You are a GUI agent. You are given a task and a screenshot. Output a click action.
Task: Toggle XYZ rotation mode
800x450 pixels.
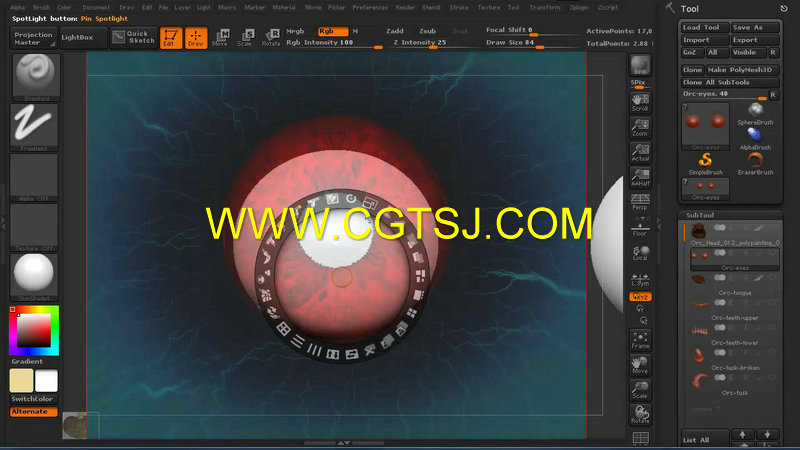pos(640,296)
